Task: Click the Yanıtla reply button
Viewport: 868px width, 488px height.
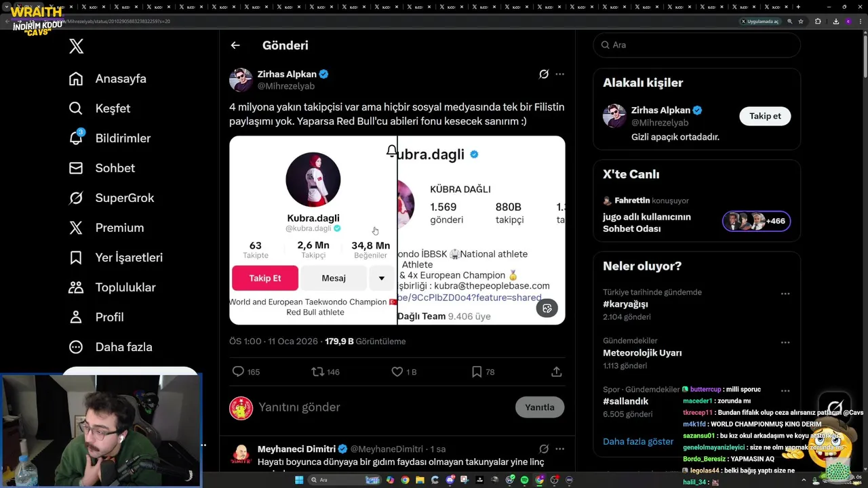Action: point(540,407)
